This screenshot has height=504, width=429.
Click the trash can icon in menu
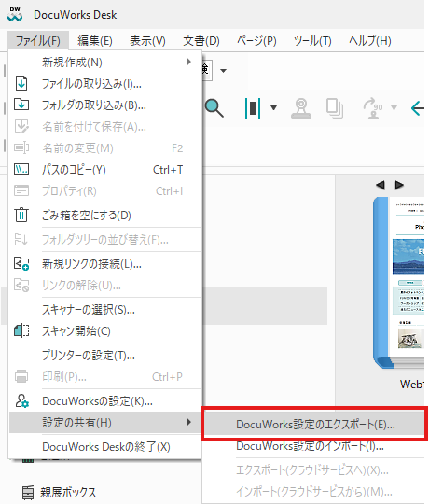pos(21,215)
